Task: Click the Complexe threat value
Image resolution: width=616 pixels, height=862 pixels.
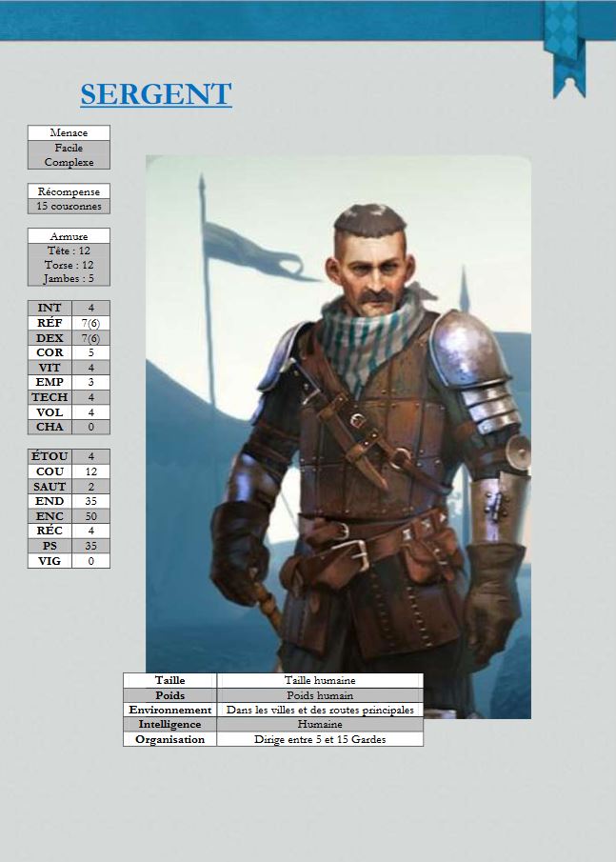Action: (x=69, y=162)
